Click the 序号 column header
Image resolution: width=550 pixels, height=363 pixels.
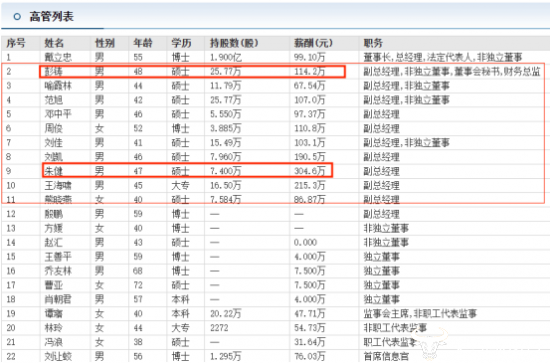click(16, 43)
